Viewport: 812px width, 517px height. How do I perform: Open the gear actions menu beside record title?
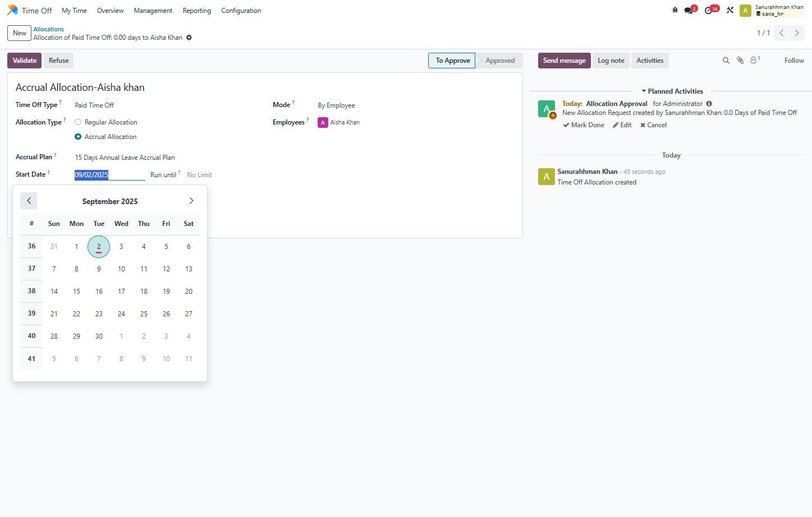tap(189, 38)
